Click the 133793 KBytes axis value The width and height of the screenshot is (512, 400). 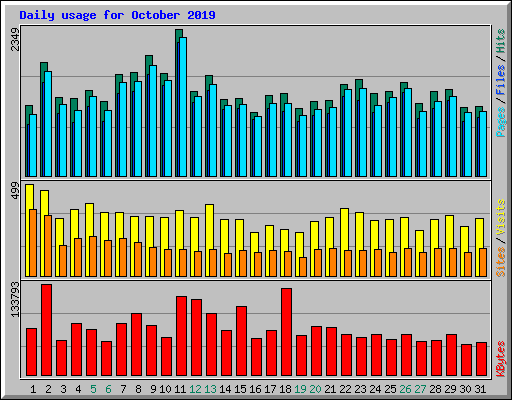(15, 299)
